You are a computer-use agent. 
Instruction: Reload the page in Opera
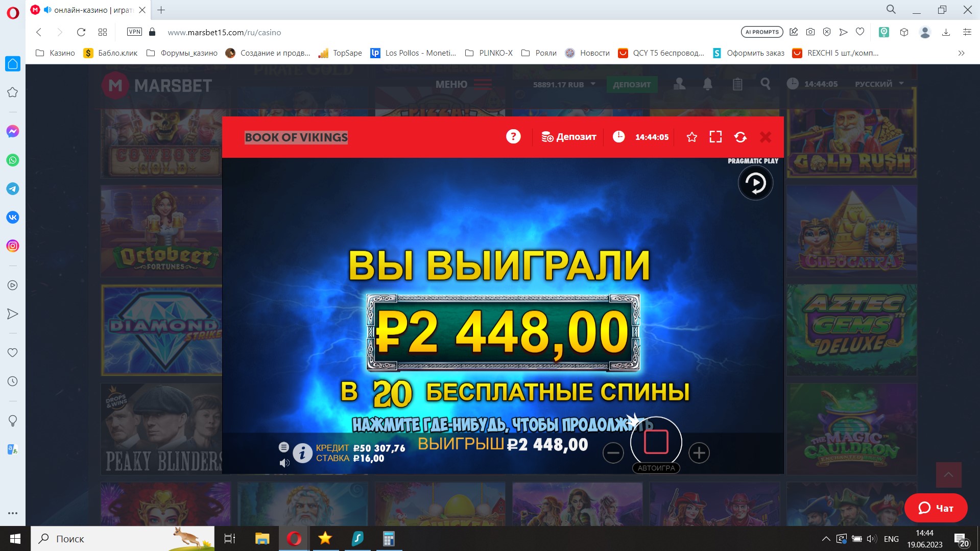pyautogui.click(x=81, y=32)
